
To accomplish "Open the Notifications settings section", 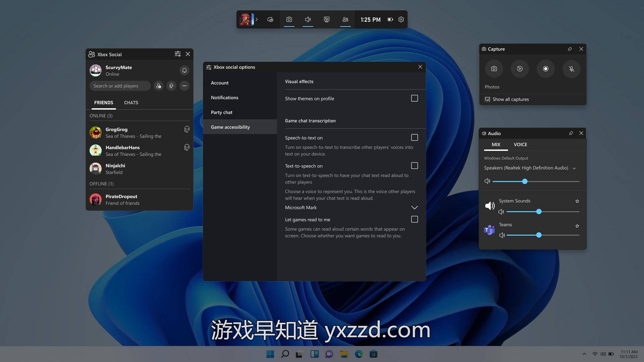I will coord(240,98).
